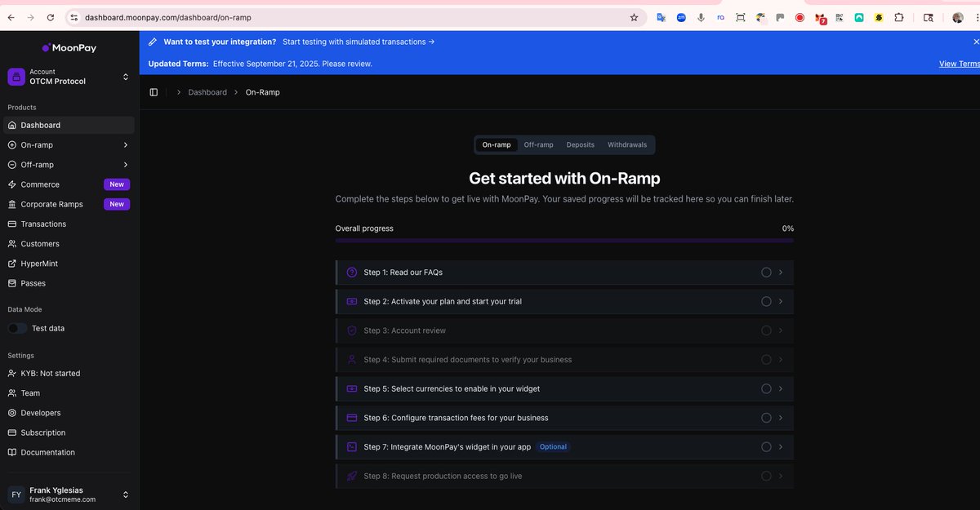Image resolution: width=980 pixels, height=510 pixels.
Task: Open the View Terms link
Action: (960, 64)
